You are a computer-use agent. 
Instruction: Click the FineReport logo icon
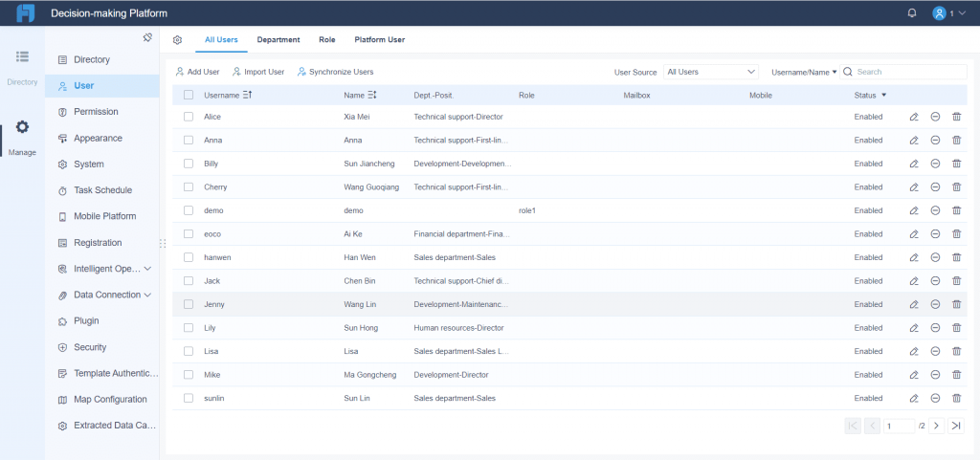[x=25, y=13]
